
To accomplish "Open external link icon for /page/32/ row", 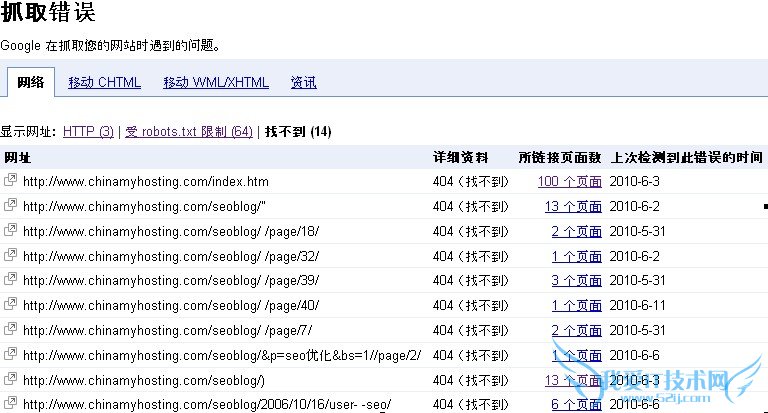I will click(10, 255).
